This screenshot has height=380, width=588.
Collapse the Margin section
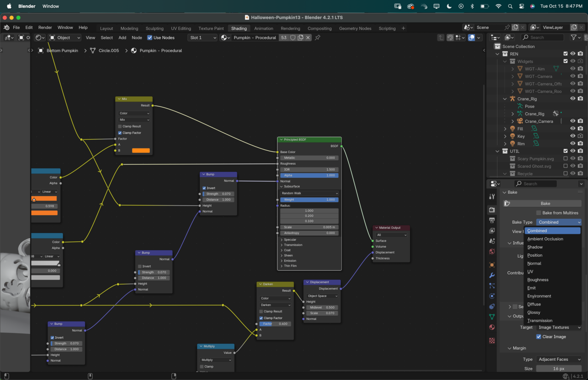(510, 348)
